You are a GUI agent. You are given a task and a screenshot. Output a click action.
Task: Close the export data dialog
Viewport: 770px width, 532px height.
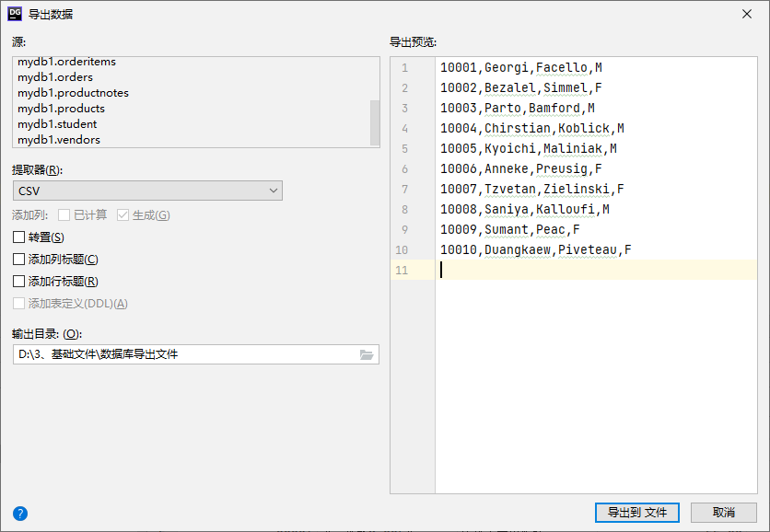click(747, 14)
